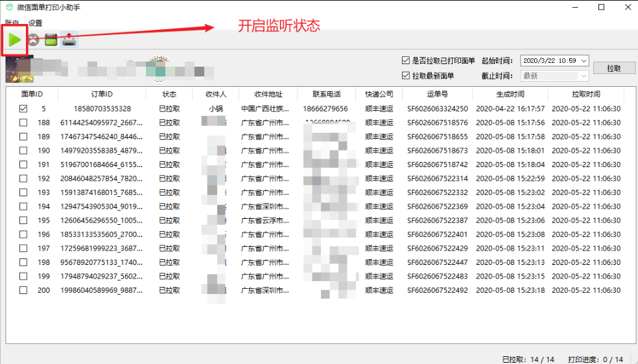Click the 拉取 button
This screenshot has height=364, width=638.
click(614, 68)
